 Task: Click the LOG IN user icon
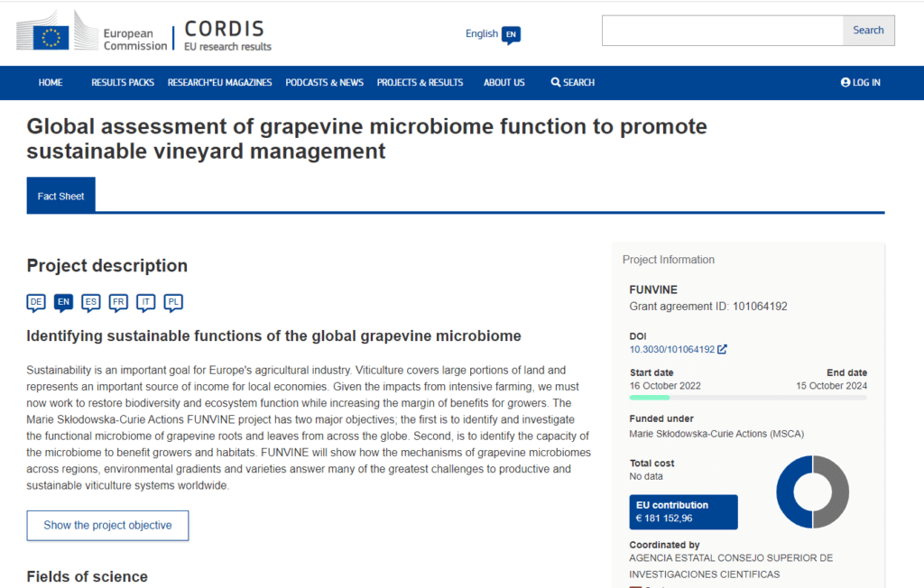click(x=845, y=82)
